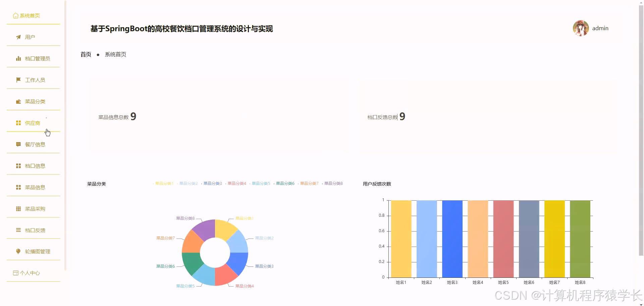Screen dimensions: 644x306
Task: Click the speech-bubble icon for 餐厅信息
Action: click(x=18, y=144)
